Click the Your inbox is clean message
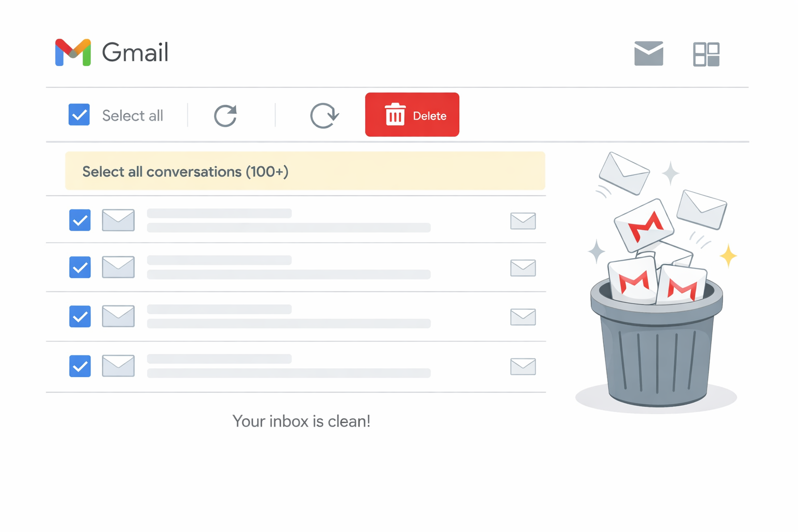This screenshot has width=798, height=532. click(301, 421)
